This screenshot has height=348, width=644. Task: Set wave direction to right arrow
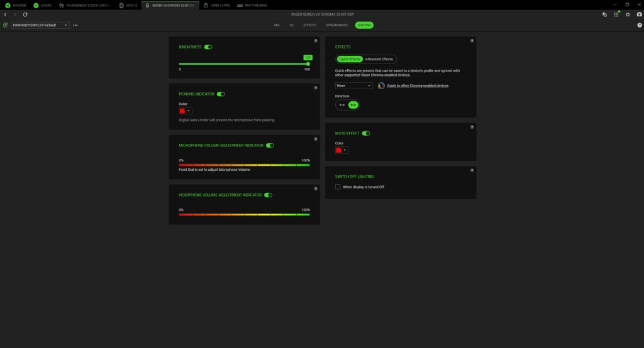pyautogui.click(x=353, y=105)
